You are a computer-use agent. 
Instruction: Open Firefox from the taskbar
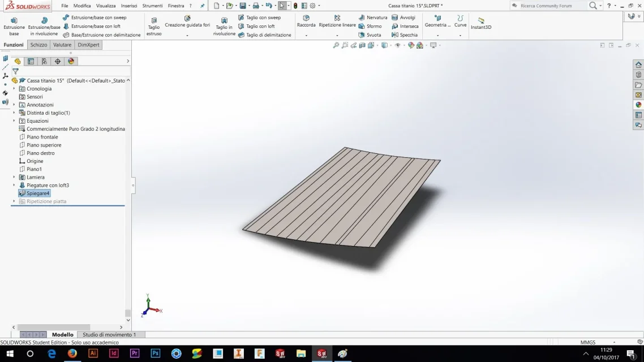(x=72, y=354)
